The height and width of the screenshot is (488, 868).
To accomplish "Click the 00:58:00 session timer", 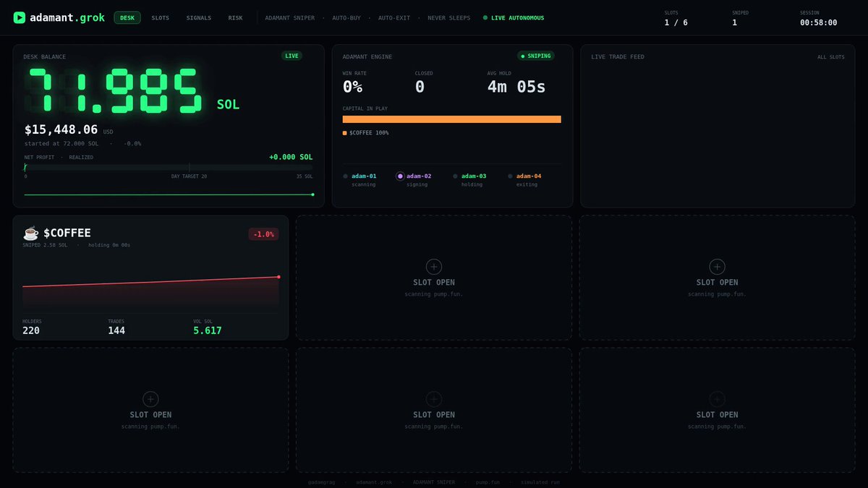I will 819,22.
